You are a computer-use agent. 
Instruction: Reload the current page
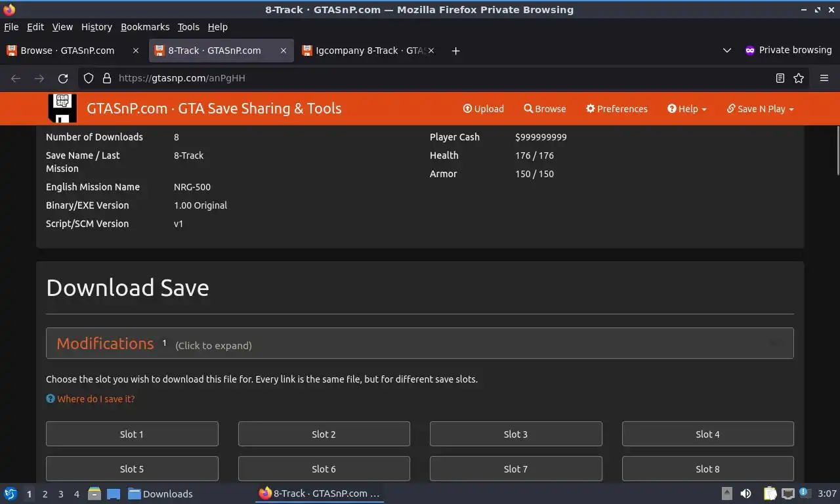pyautogui.click(x=63, y=78)
